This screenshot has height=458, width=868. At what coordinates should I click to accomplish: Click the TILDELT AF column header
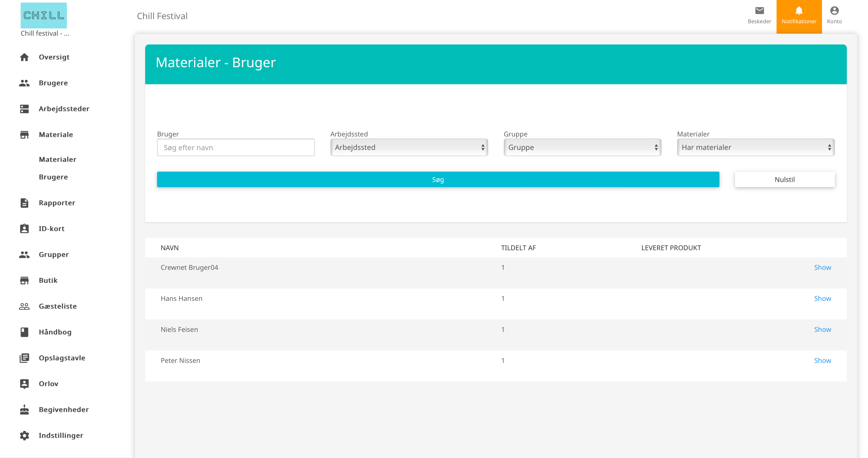518,248
